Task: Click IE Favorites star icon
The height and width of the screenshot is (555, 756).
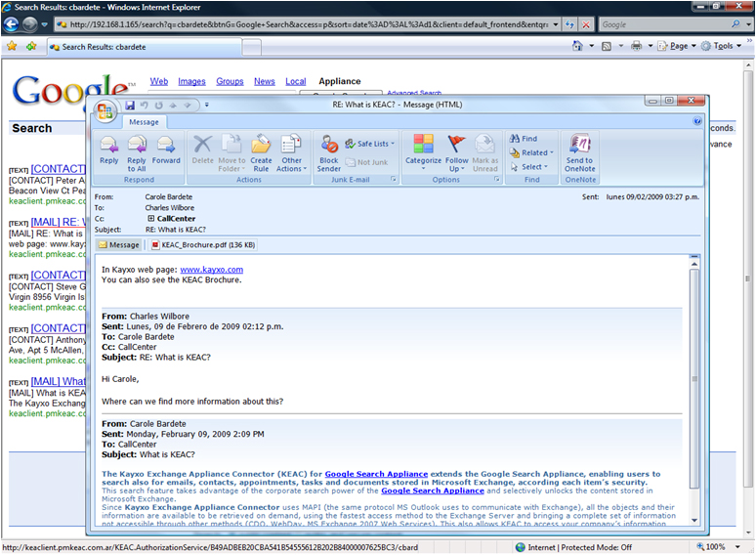Action: pyautogui.click(x=12, y=46)
